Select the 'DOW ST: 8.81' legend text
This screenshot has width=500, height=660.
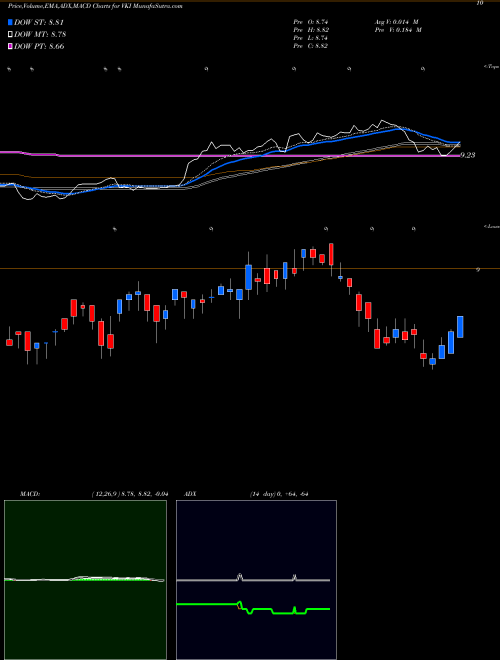click(x=39, y=23)
